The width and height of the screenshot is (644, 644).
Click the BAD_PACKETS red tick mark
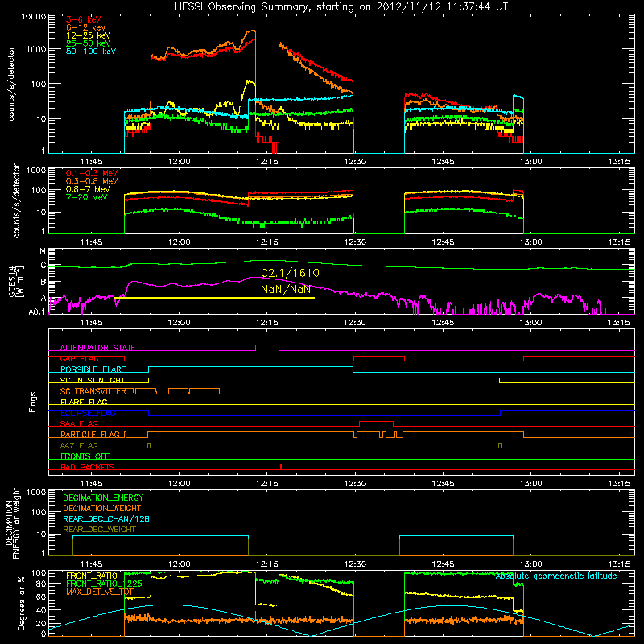click(280, 467)
